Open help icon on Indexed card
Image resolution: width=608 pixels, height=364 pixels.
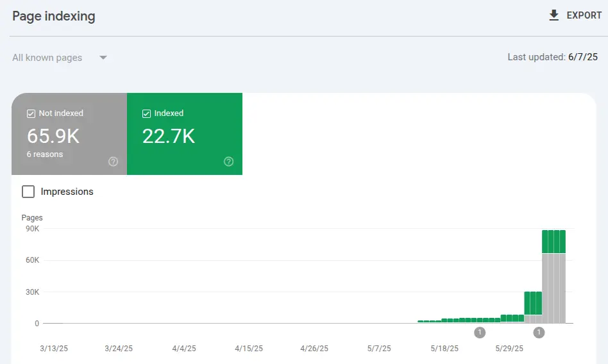pyautogui.click(x=229, y=161)
